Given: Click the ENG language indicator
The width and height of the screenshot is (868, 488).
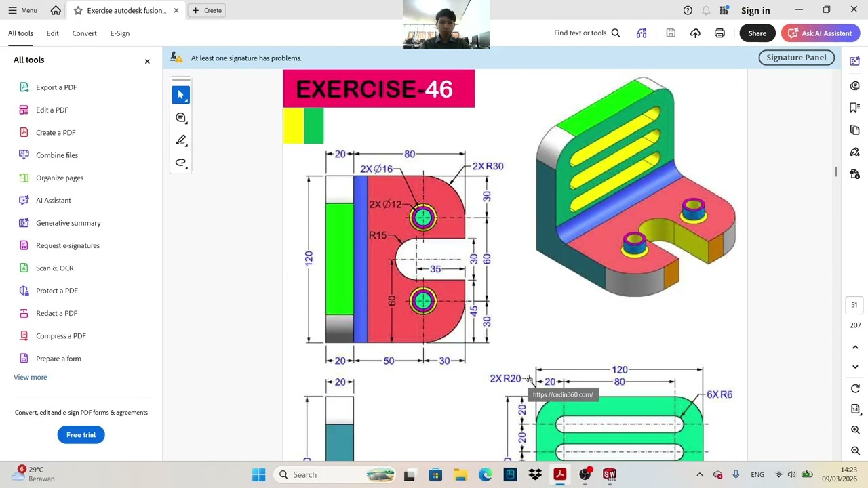Looking at the screenshot, I should [x=757, y=474].
